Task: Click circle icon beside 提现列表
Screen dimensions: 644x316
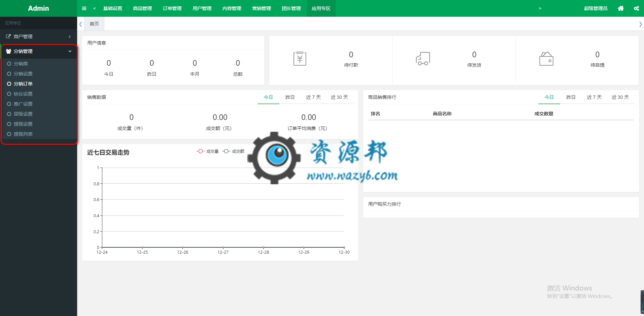Action: [9, 134]
